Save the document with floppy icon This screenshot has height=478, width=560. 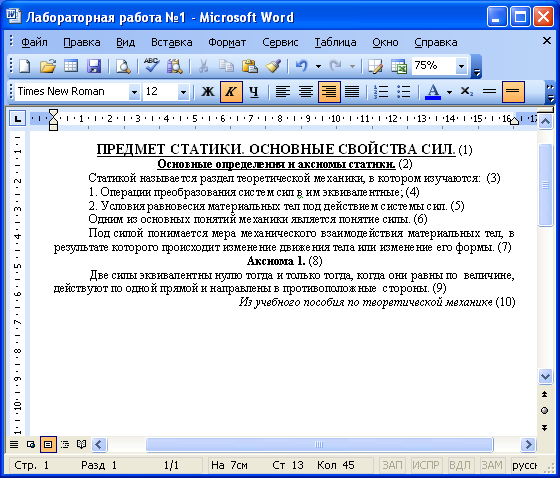94,66
